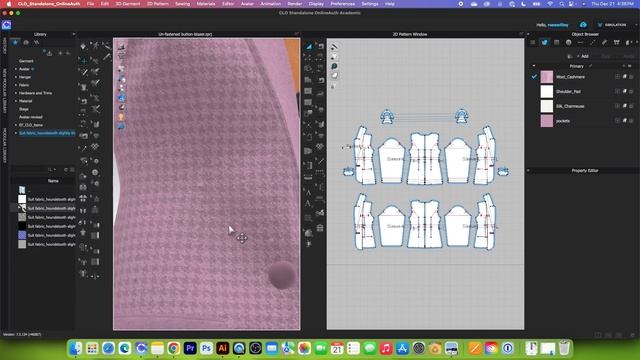Select Garment in the Library tree

pos(26,61)
